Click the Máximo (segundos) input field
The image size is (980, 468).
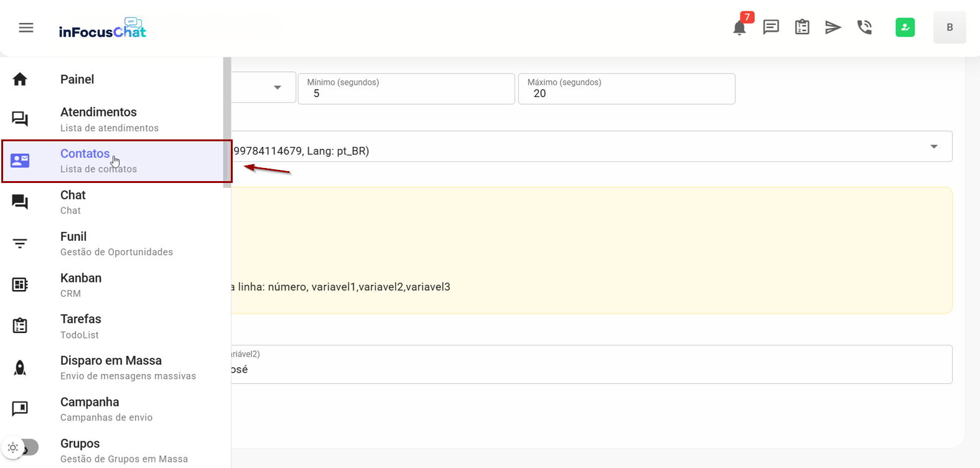coord(626,93)
